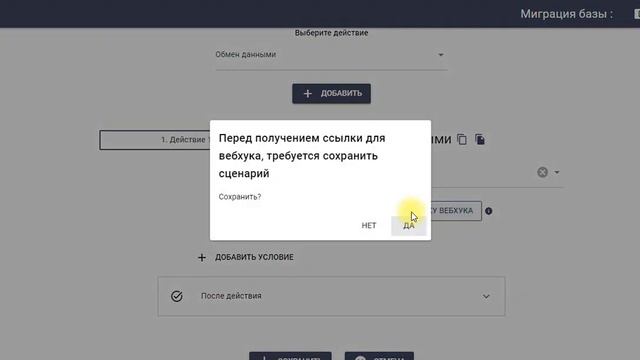Decline saving with the НЕТ button
This screenshot has width=640, height=360.
click(x=369, y=226)
